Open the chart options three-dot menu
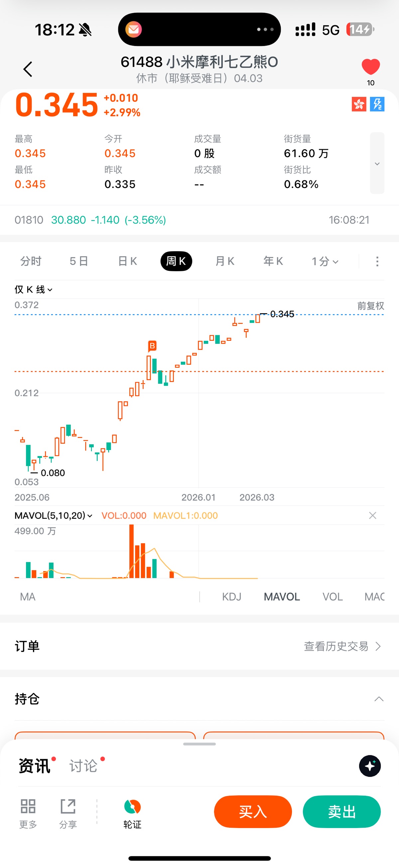The image size is (399, 868). [x=377, y=262]
